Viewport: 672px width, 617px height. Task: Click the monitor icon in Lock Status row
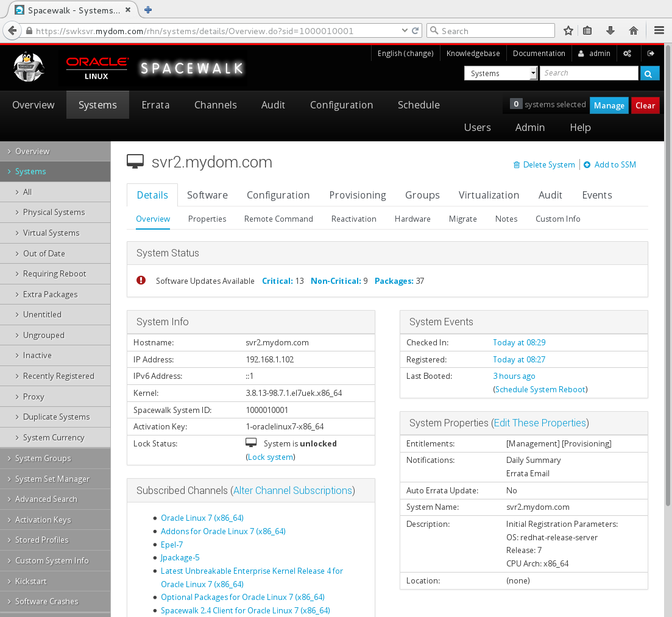(x=251, y=443)
